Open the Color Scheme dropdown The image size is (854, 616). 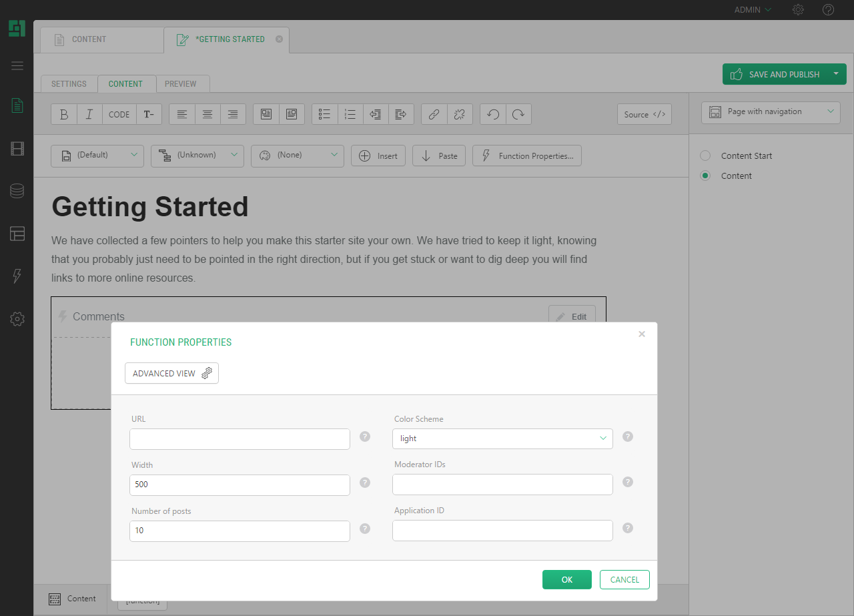(502, 438)
